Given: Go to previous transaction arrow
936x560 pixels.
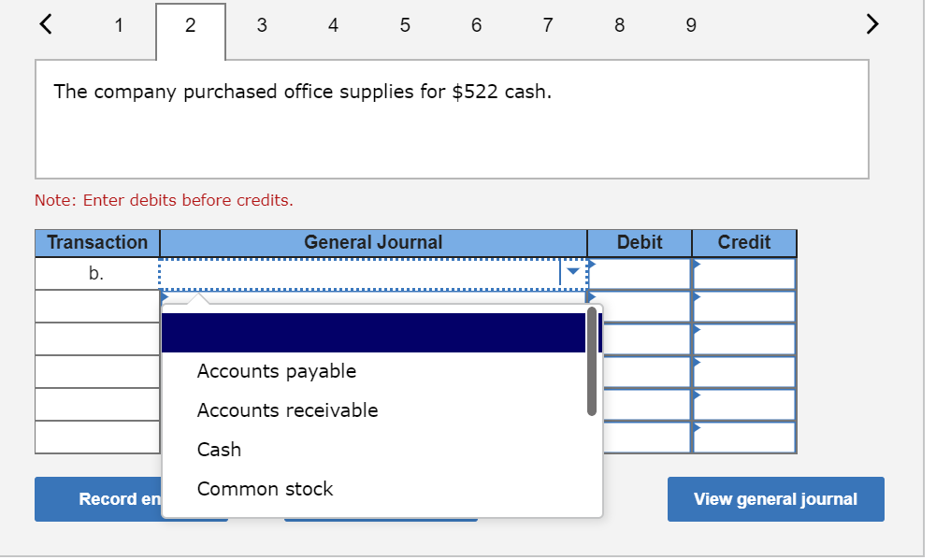Looking at the screenshot, I should [x=46, y=24].
